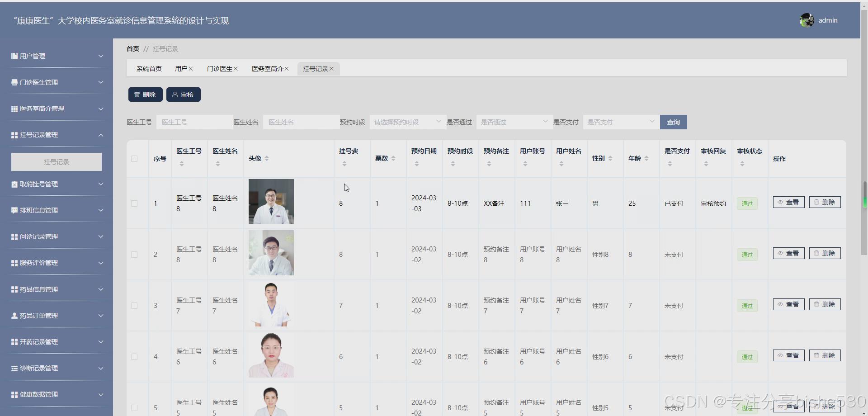Expand the 药品信息管理 menu
The image size is (868, 416).
coord(101,289)
